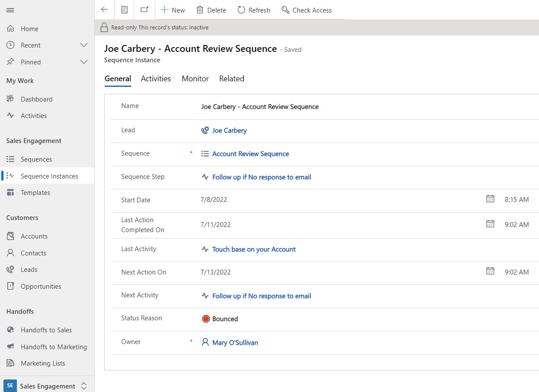Switch to the General tab
Screen dimensions: 539x392
118,79
